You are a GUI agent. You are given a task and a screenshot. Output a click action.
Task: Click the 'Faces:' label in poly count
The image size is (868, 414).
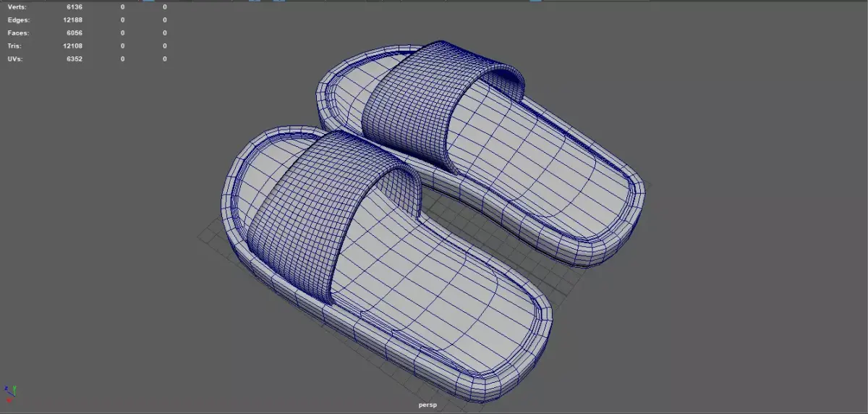pos(18,33)
